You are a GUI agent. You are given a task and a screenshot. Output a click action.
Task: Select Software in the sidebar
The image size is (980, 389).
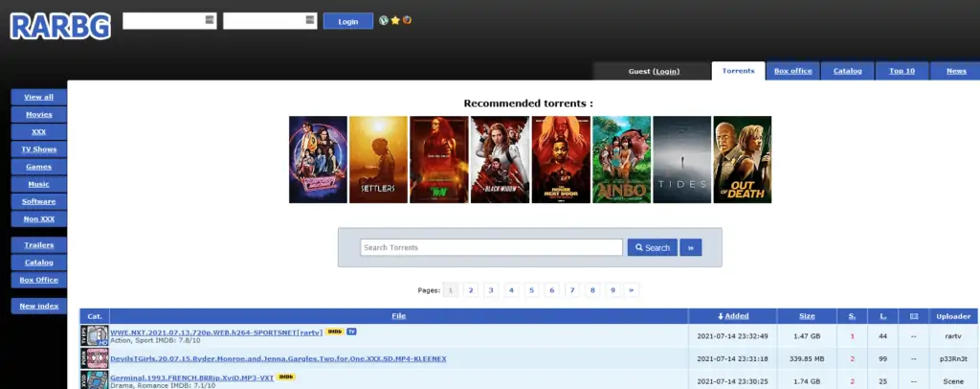[x=38, y=201]
